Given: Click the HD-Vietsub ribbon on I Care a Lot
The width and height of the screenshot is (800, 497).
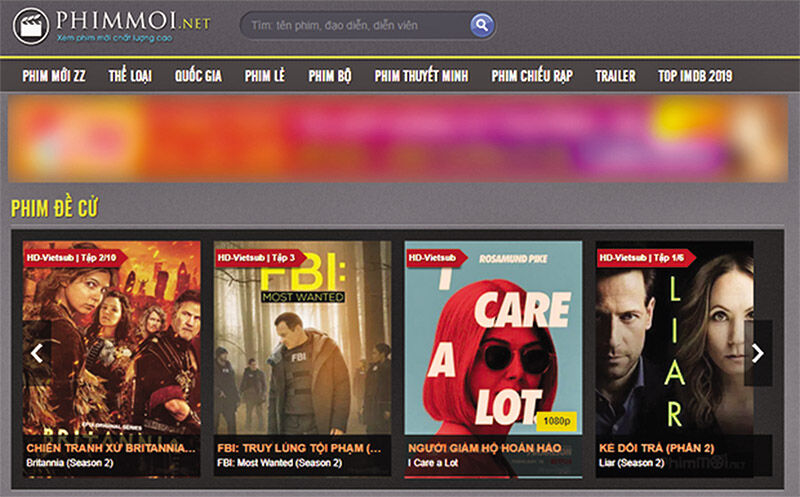Looking at the screenshot, I should click(435, 258).
